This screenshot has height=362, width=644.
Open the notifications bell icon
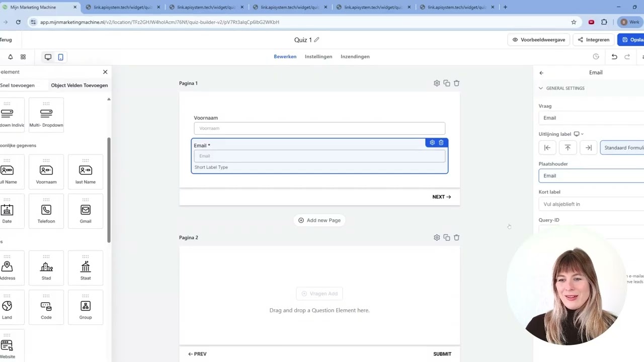(x=10, y=57)
